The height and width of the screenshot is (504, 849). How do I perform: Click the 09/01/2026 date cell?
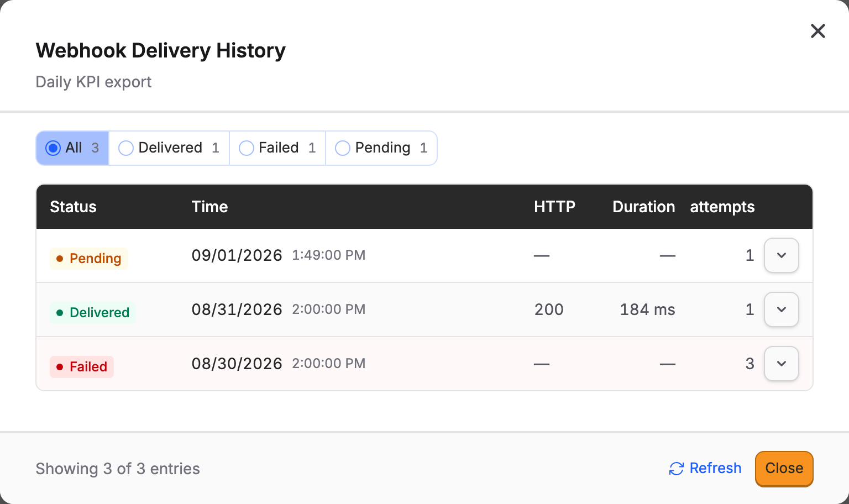(237, 255)
